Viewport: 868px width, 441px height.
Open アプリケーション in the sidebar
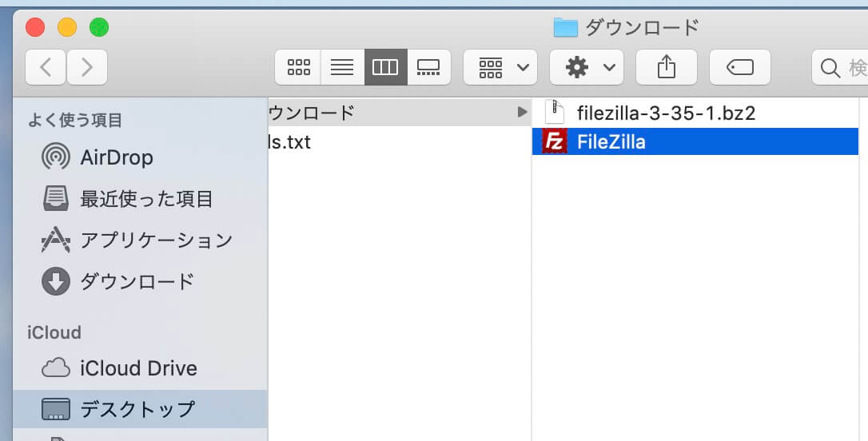[155, 240]
